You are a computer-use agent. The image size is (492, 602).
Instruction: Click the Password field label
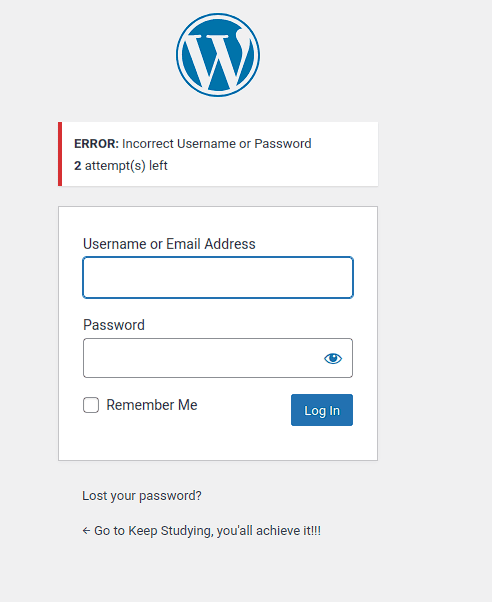click(x=114, y=325)
